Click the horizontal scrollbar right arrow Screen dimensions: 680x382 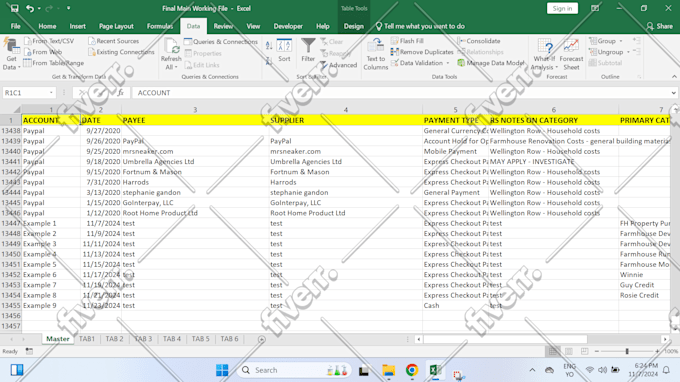pos(665,339)
